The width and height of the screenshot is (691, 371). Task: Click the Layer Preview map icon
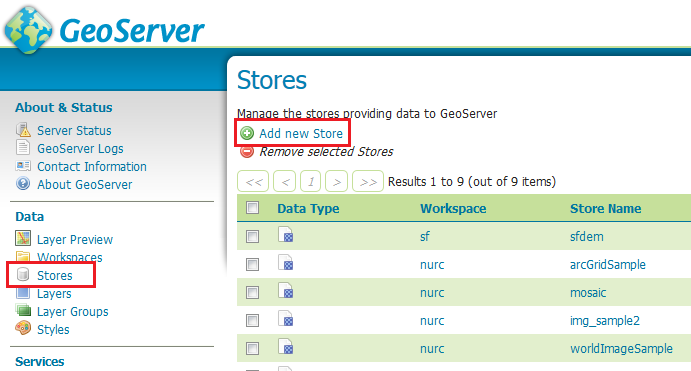click(23, 238)
